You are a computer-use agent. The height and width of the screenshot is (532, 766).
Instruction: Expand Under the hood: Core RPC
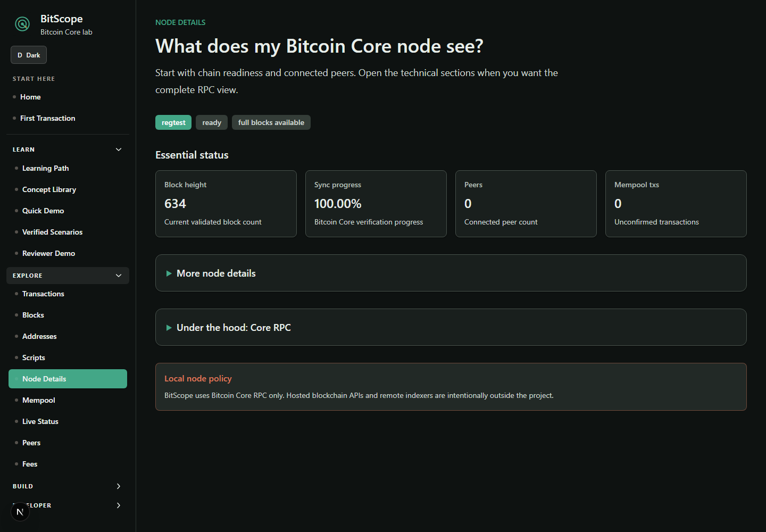click(451, 327)
